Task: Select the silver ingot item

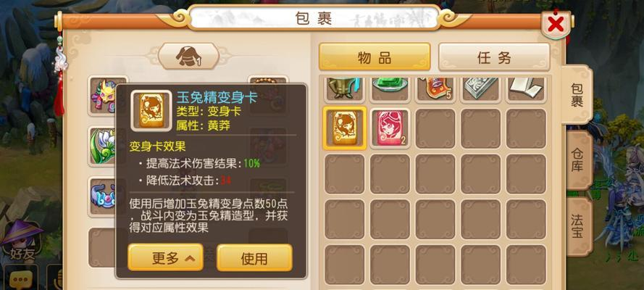Action: pyautogui.click(x=480, y=88)
